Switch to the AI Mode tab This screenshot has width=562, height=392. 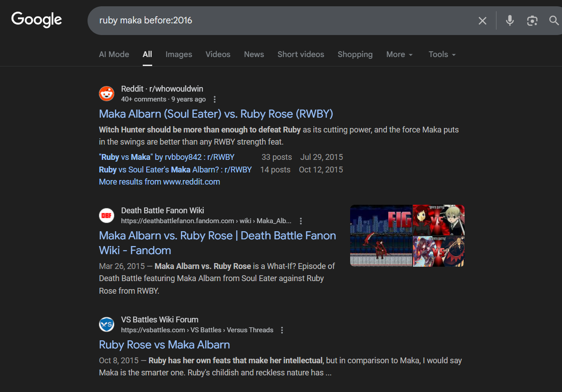(x=114, y=54)
